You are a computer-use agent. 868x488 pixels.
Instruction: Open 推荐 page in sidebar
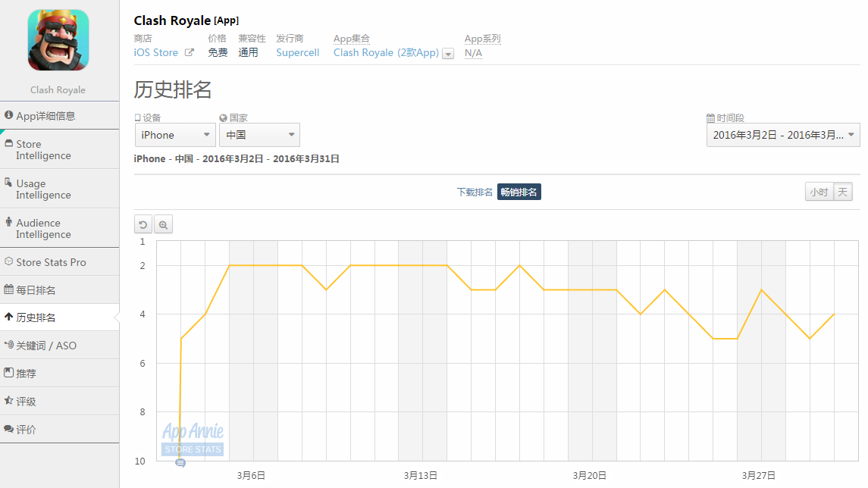[59, 374]
